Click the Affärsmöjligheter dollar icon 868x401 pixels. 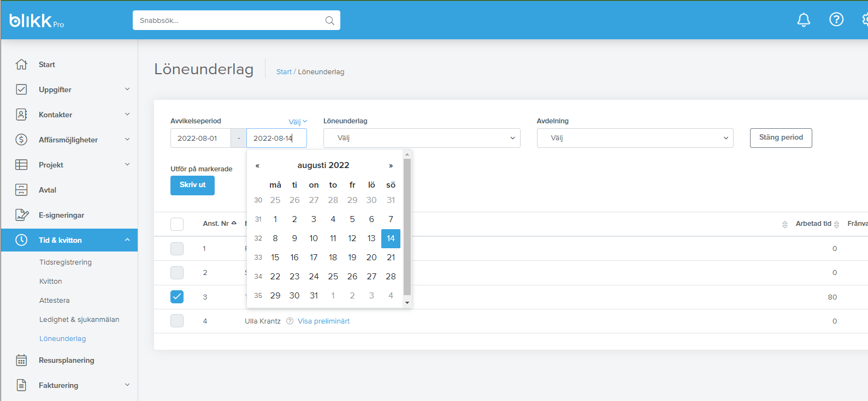tap(21, 140)
